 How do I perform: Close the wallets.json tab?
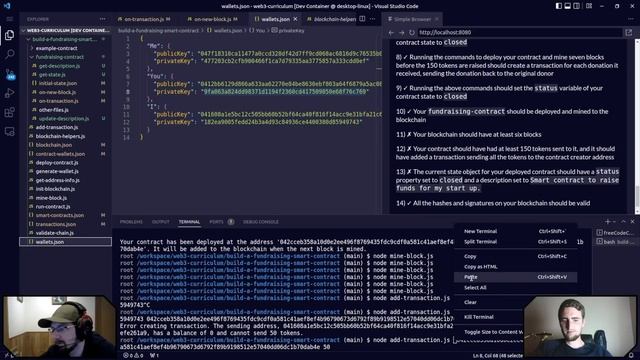pos(295,19)
